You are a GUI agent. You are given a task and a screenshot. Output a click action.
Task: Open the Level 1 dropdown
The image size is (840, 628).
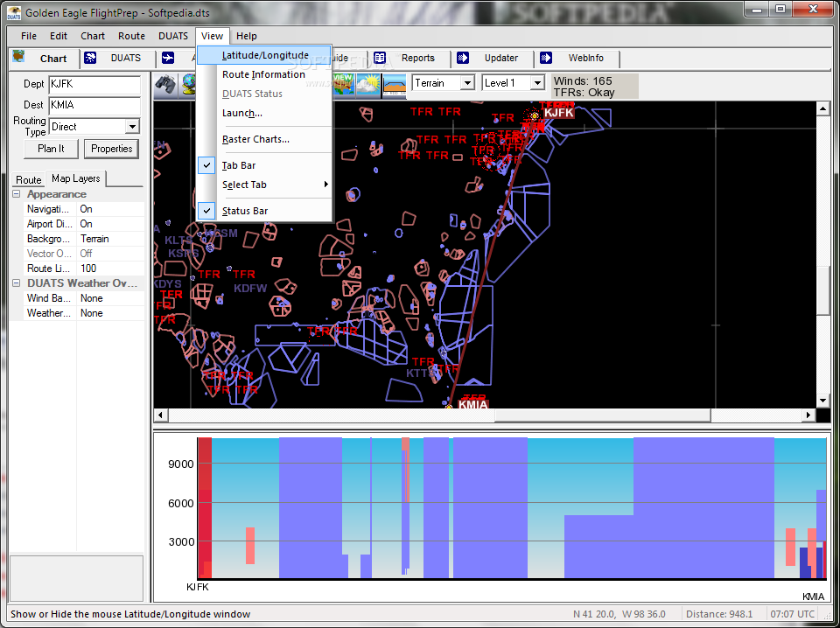pyautogui.click(x=537, y=83)
